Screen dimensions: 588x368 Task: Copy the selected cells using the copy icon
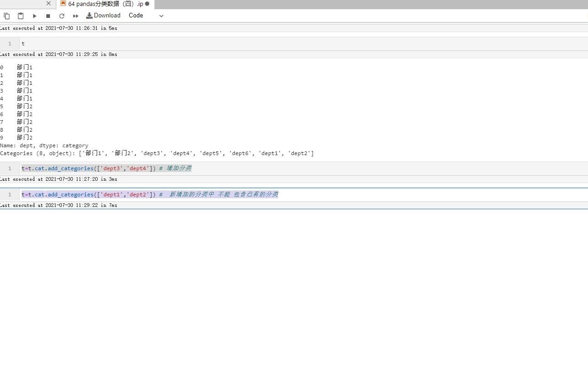point(7,16)
